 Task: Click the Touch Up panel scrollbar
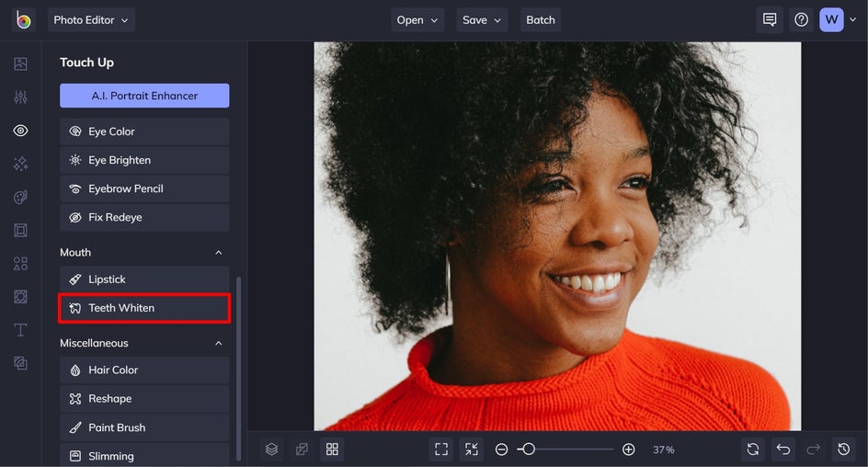click(x=238, y=369)
